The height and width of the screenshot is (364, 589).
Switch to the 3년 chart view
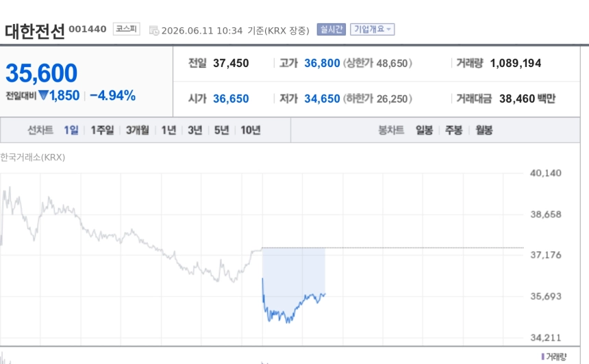coord(195,130)
